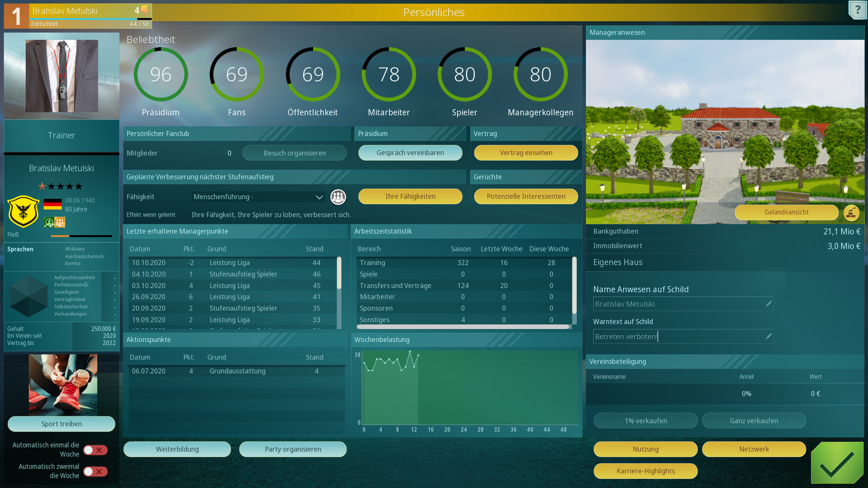Open the Fähigkeit dropdown
Screen dimensions: 868x488
coord(258,197)
